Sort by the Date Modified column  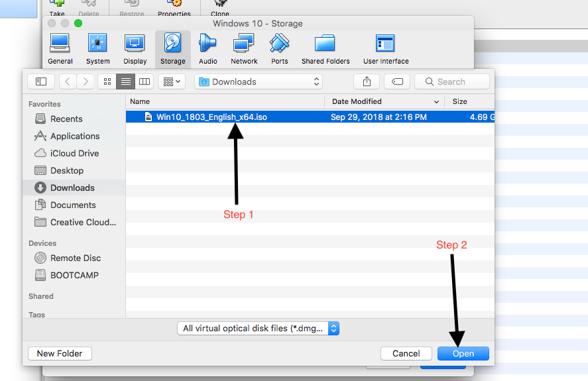point(384,101)
